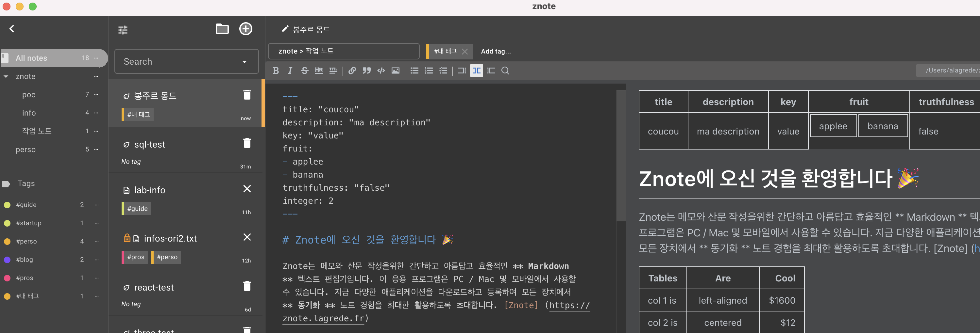Open the folder icon above note list
Image resolution: width=980 pixels, height=333 pixels.
(222, 29)
